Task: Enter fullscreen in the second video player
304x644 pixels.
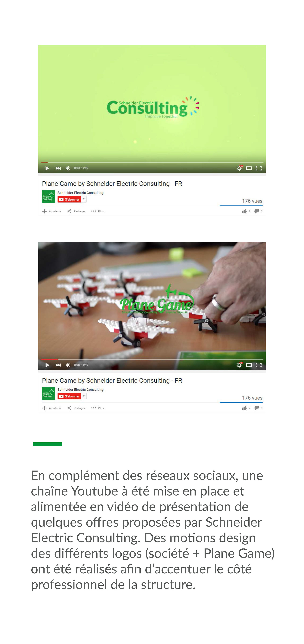Action: [x=258, y=365]
